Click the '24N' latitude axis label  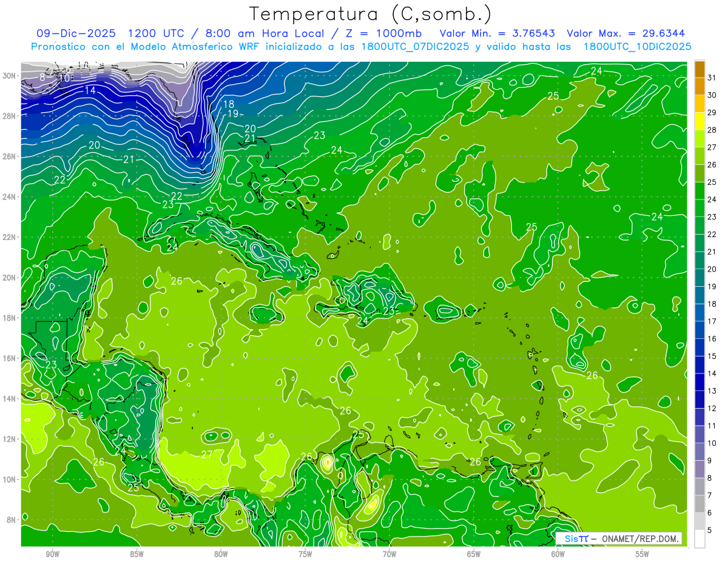10,197
